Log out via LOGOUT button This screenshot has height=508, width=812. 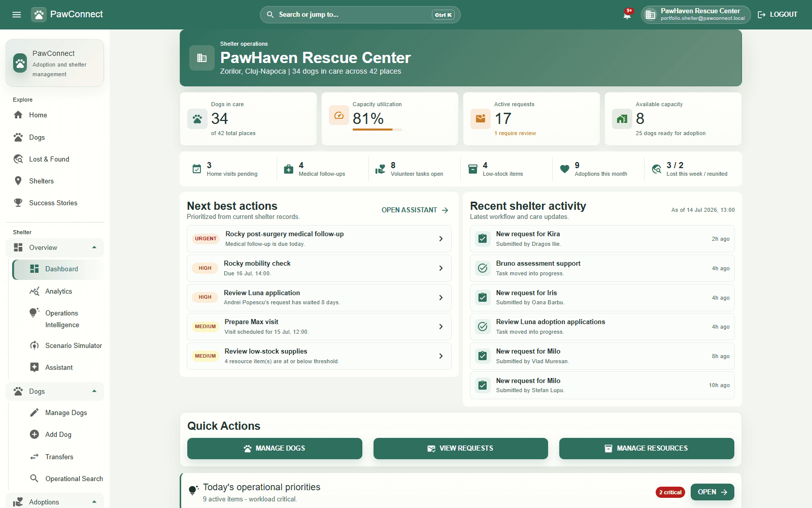tap(777, 15)
